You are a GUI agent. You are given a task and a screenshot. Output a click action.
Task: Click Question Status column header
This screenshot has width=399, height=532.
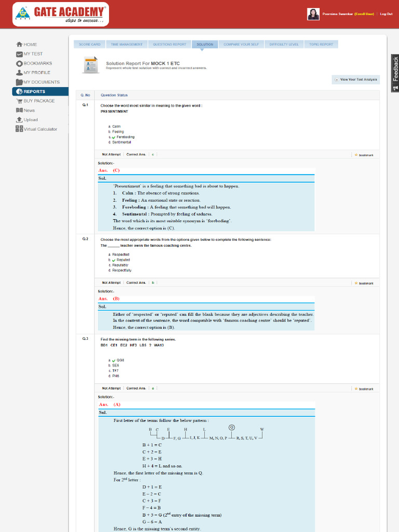click(x=114, y=96)
